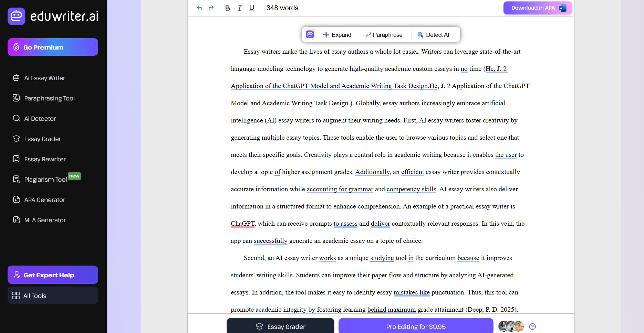Screen dimensions: 644x333
Task: Toggle italic formatting
Action: (240, 8)
